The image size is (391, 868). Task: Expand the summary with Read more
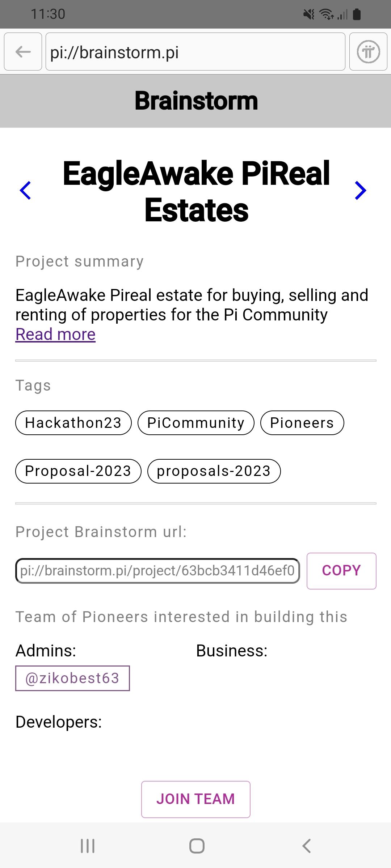[55, 335]
